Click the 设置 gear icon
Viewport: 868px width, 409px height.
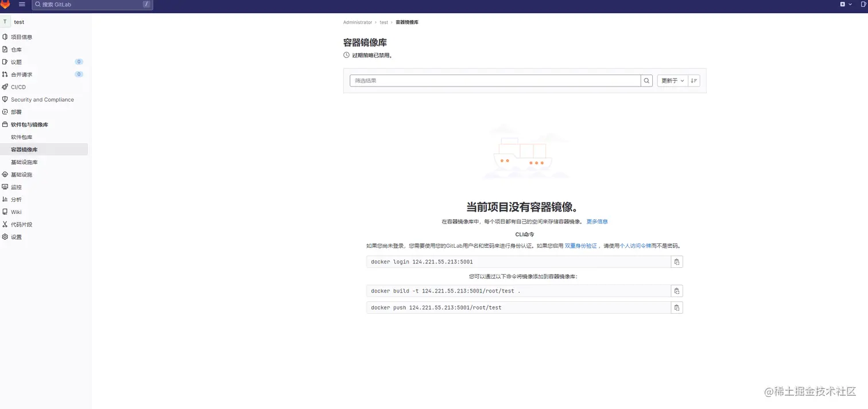click(x=5, y=237)
